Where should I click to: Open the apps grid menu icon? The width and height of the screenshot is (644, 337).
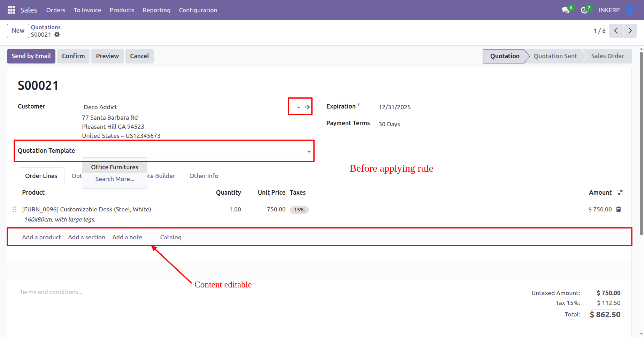(x=11, y=10)
